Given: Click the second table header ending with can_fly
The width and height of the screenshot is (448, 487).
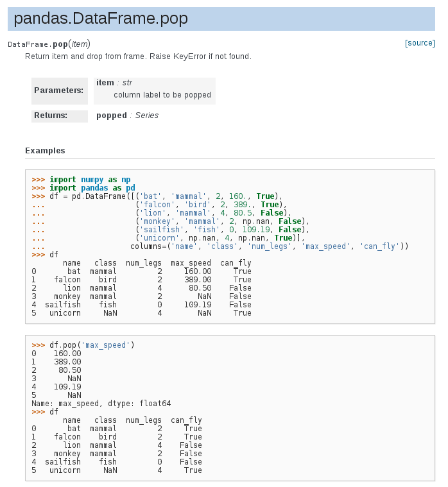Looking at the screenshot, I should 132,420.
